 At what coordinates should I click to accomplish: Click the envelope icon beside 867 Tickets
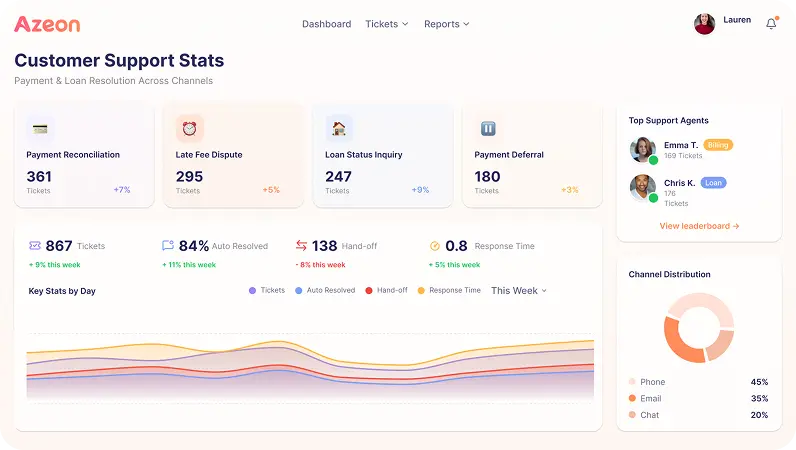(35, 245)
